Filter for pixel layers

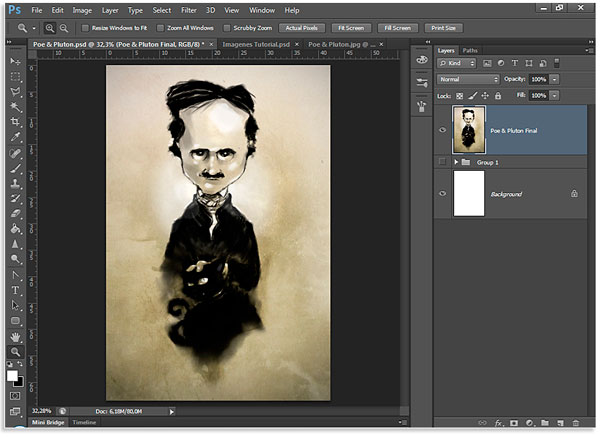click(487, 64)
